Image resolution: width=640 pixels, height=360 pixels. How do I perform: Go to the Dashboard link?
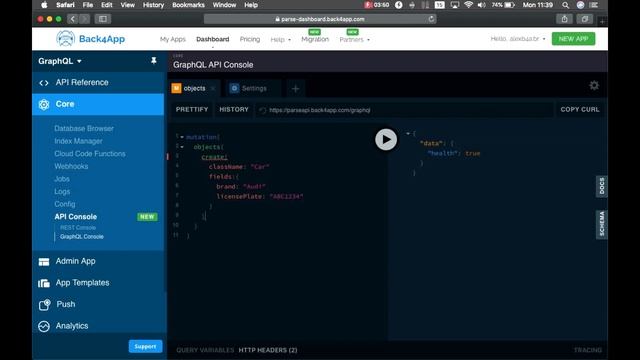coord(212,39)
